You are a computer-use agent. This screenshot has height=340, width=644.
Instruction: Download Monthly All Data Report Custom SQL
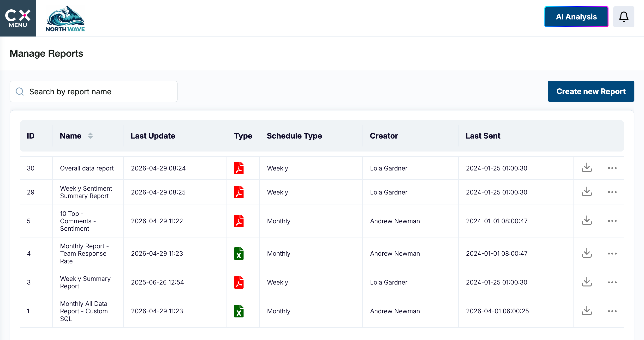[587, 311]
